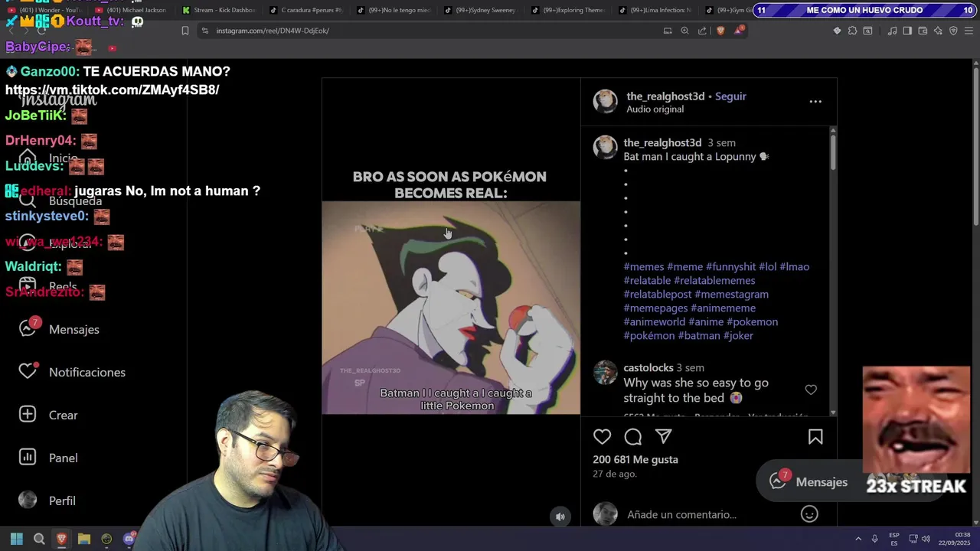Open the emoji picker in the comment box

click(809, 514)
